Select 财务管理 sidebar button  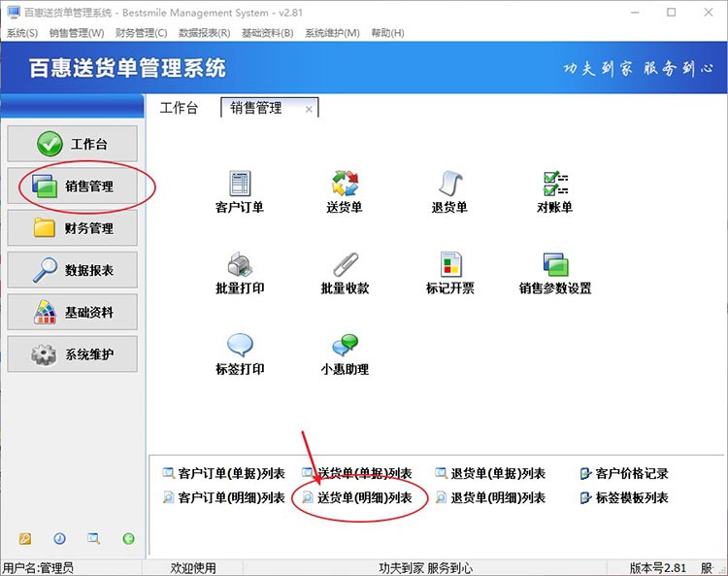[x=73, y=227]
